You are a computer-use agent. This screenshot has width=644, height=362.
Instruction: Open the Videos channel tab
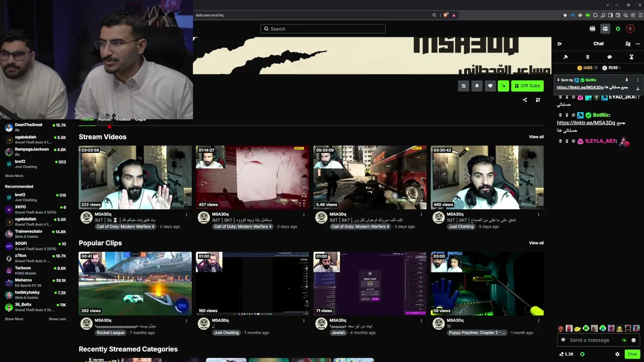pos(123,119)
